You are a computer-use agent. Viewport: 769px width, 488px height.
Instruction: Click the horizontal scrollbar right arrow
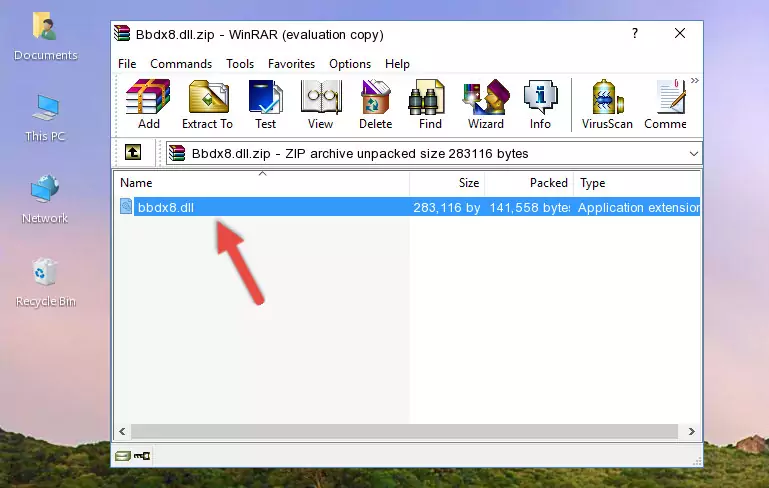coord(692,432)
